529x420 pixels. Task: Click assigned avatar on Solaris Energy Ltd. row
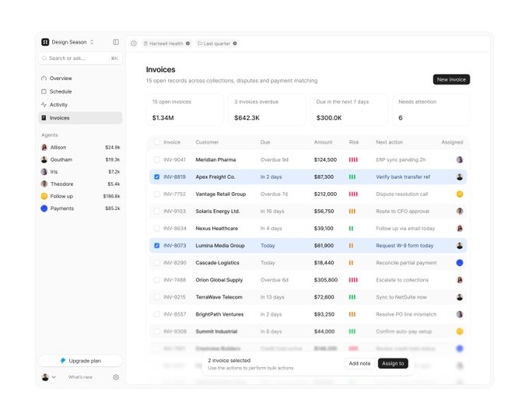460,212
